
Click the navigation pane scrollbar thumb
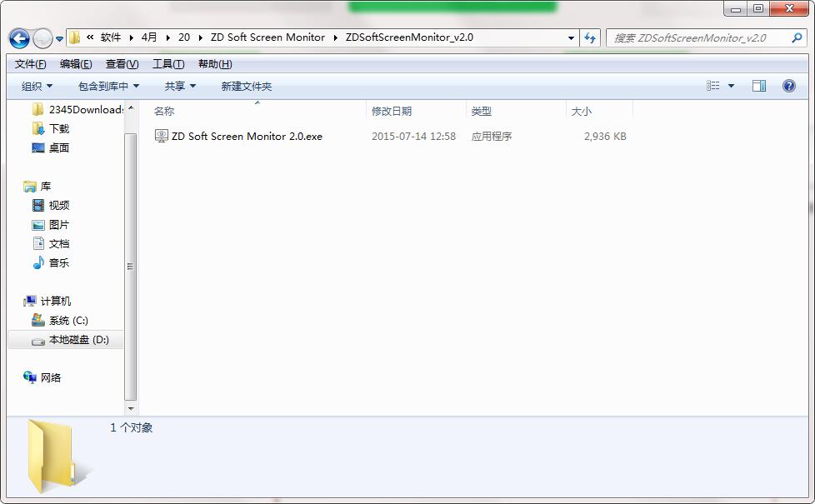[x=131, y=266]
